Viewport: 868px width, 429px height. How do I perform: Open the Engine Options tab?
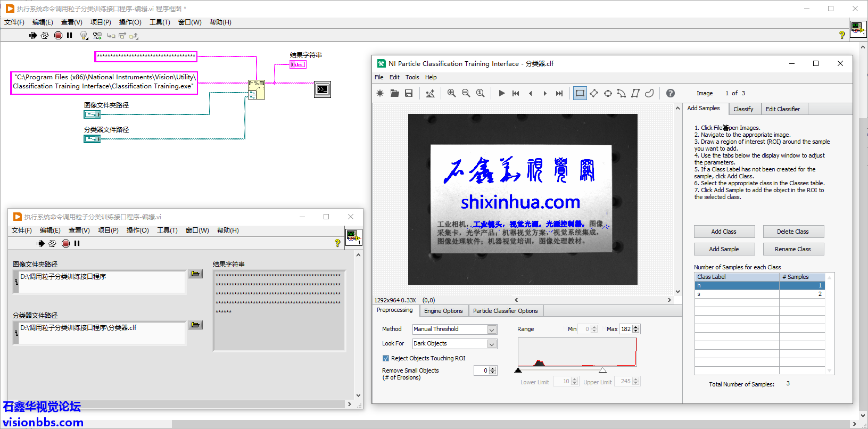443,311
